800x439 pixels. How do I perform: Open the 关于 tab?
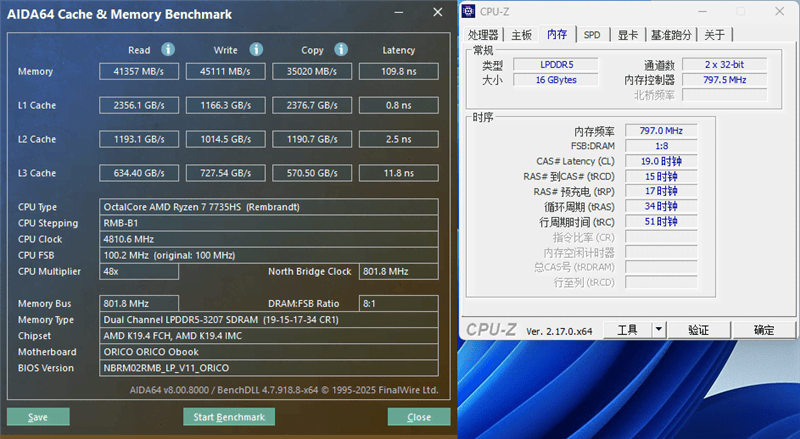pos(714,34)
